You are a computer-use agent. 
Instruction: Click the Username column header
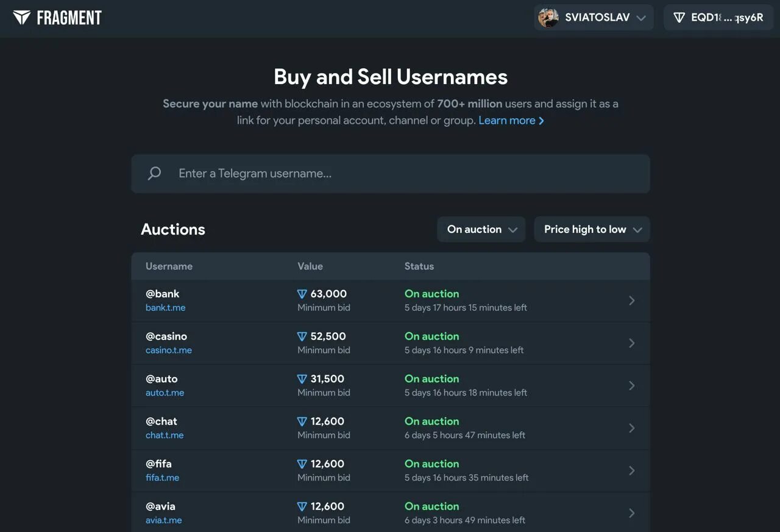[169, 266]
